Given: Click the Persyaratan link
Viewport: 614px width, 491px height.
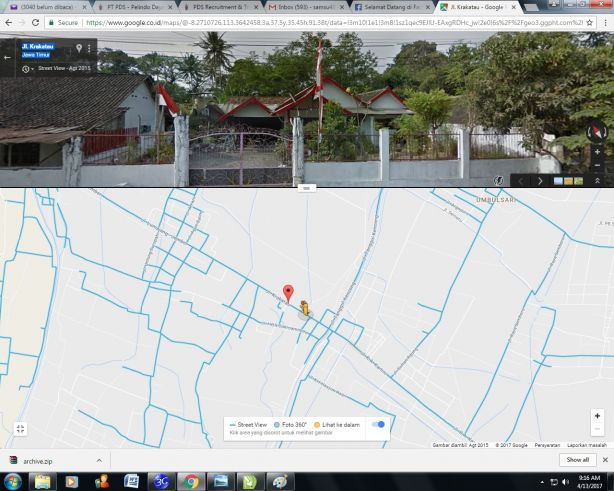Looking at the screenshot, I should [x=547, y=444].
